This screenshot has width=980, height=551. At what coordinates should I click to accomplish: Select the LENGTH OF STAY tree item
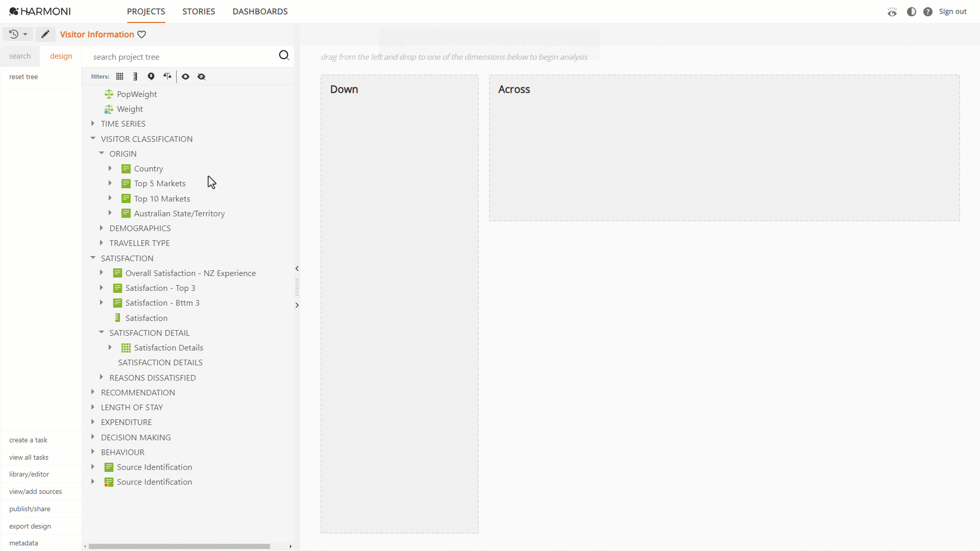(132, 408)
